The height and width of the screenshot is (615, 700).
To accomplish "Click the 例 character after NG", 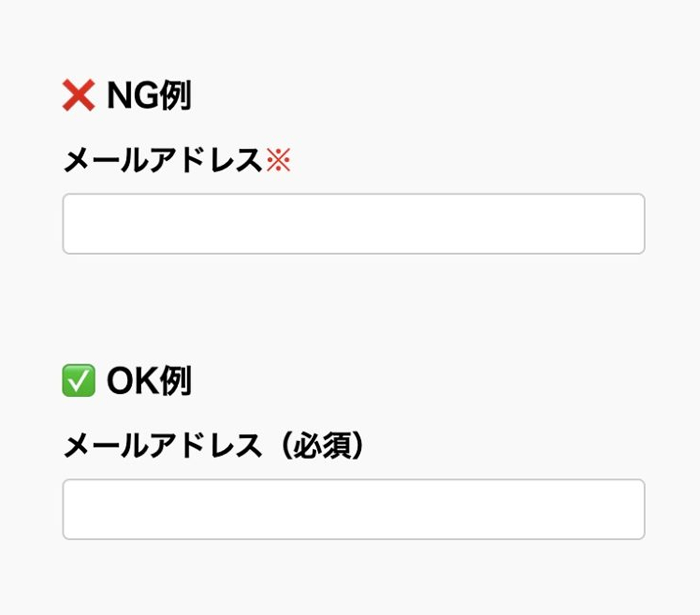I will click(175, 95).
